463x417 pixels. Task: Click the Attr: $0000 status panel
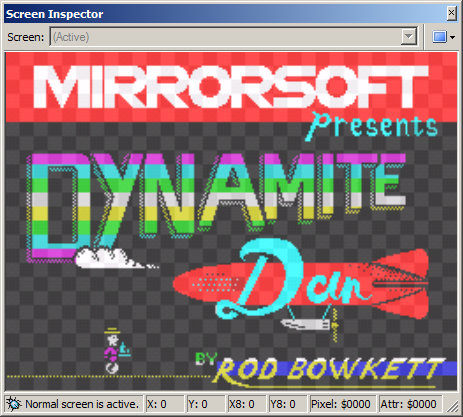coord(410,404)
